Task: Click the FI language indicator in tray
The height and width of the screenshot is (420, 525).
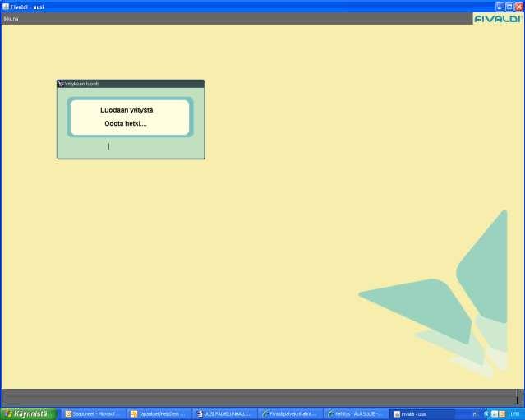Action: coord(476,414)
